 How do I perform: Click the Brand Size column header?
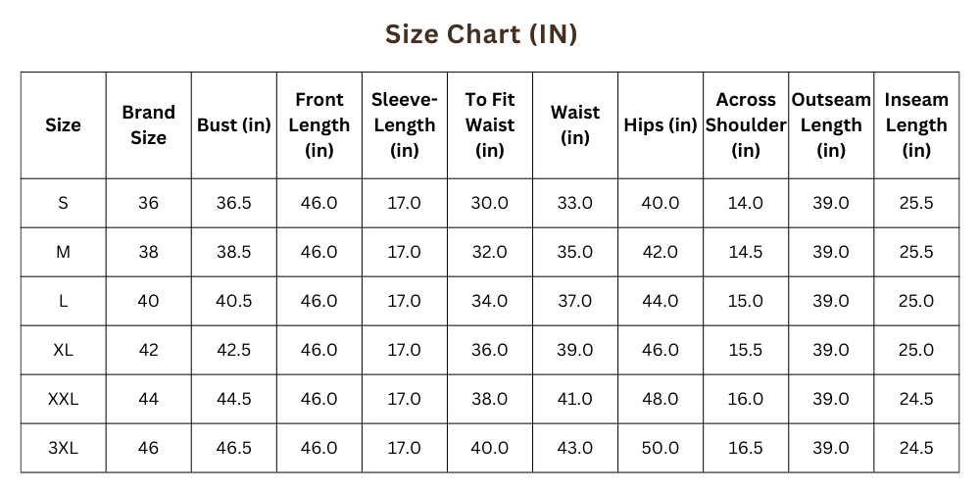click(148, 125)
